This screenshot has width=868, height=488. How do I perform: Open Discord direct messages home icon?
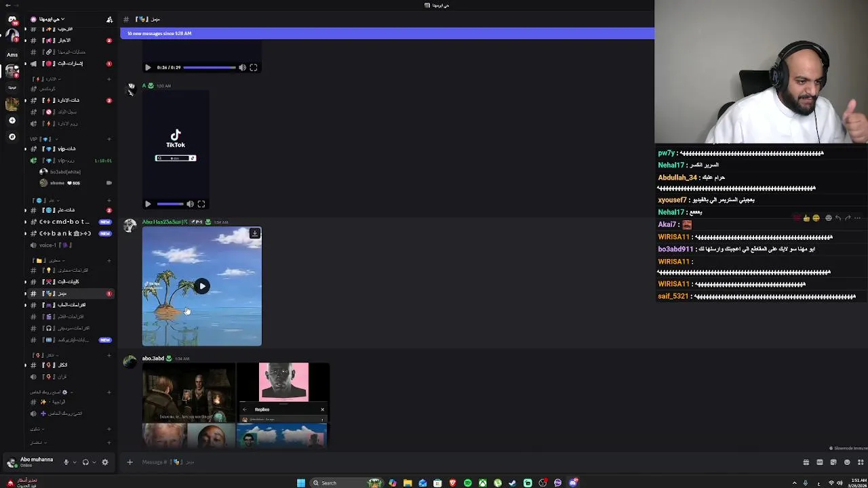(x=12, y=20)
